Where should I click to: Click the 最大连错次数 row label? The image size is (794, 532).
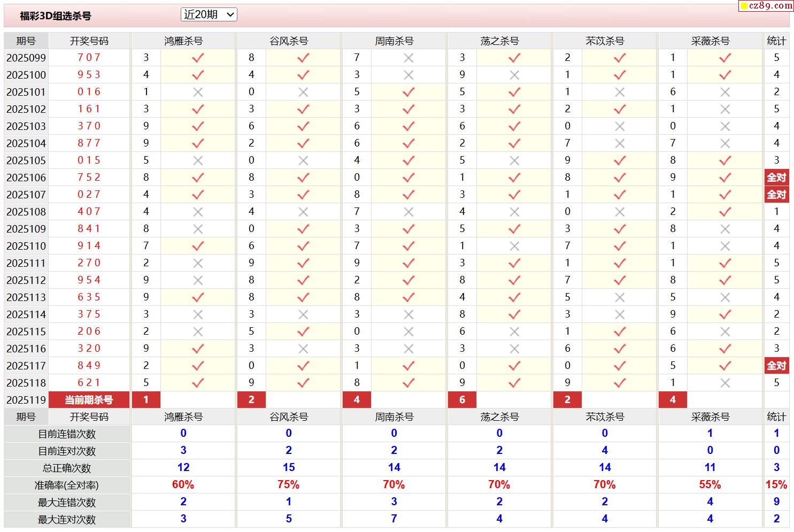coord(67,503)
